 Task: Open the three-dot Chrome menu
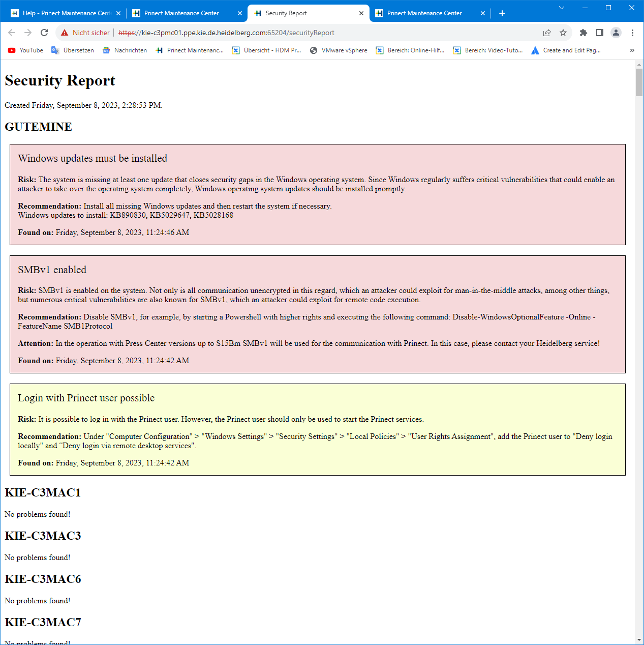tap(632, 32)
